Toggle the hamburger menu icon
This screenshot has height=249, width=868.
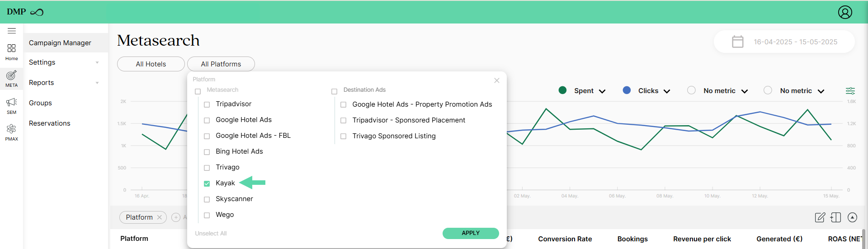point(12,31)
